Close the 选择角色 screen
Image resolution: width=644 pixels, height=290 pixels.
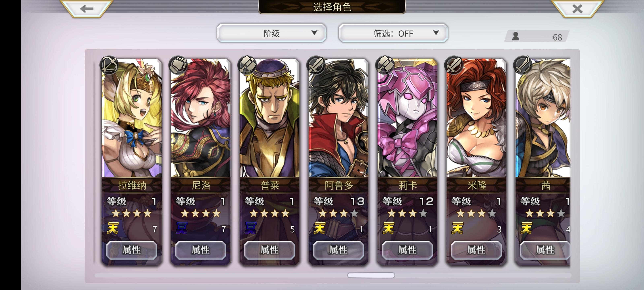tap(577, 8)
